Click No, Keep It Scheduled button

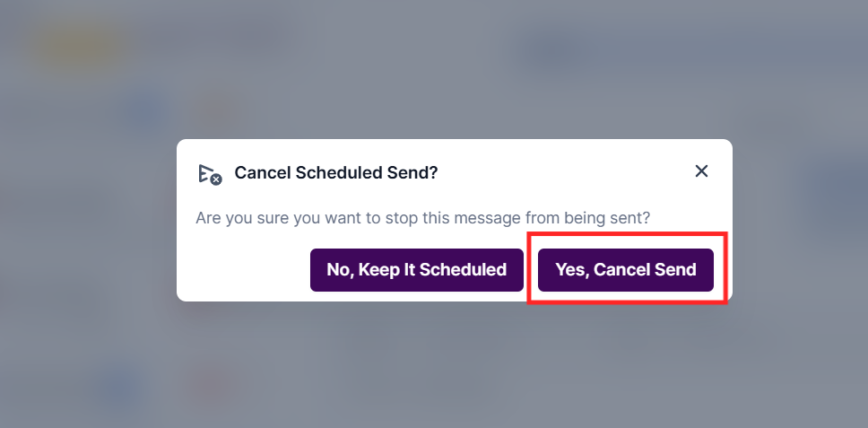(416, 270)
